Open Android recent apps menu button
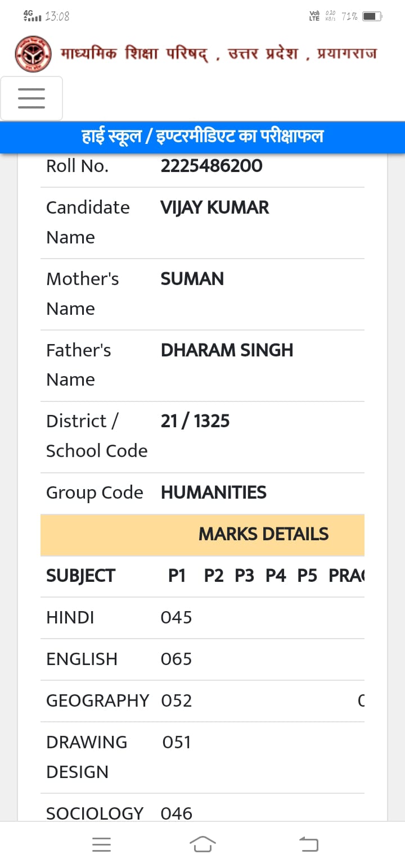 click(x=101, y=844)
